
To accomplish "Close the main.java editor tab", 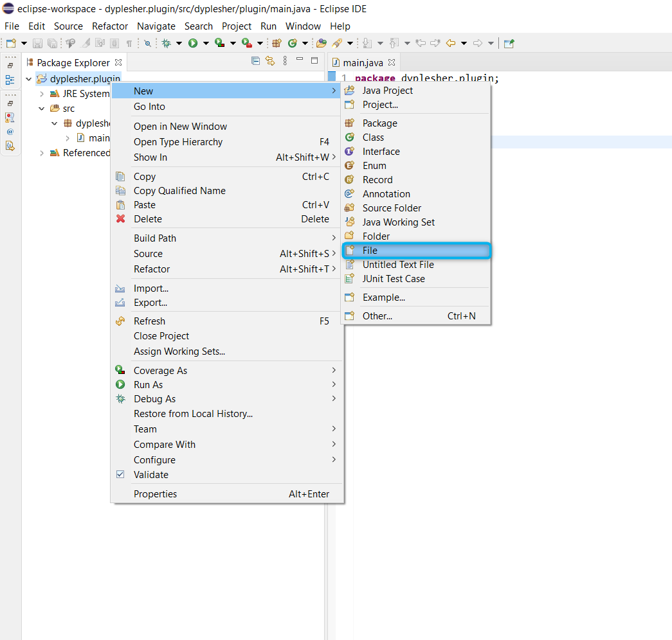I will click(391, 62).
